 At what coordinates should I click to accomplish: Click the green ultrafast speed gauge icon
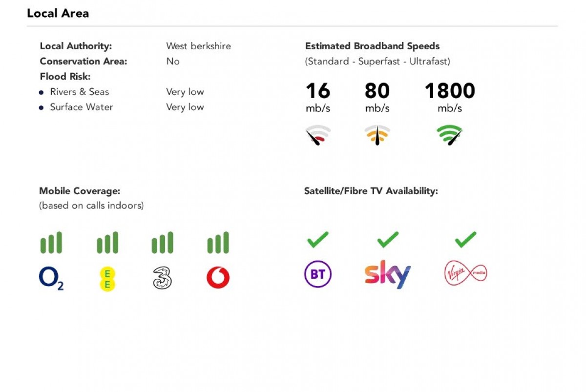coord(449,135)
